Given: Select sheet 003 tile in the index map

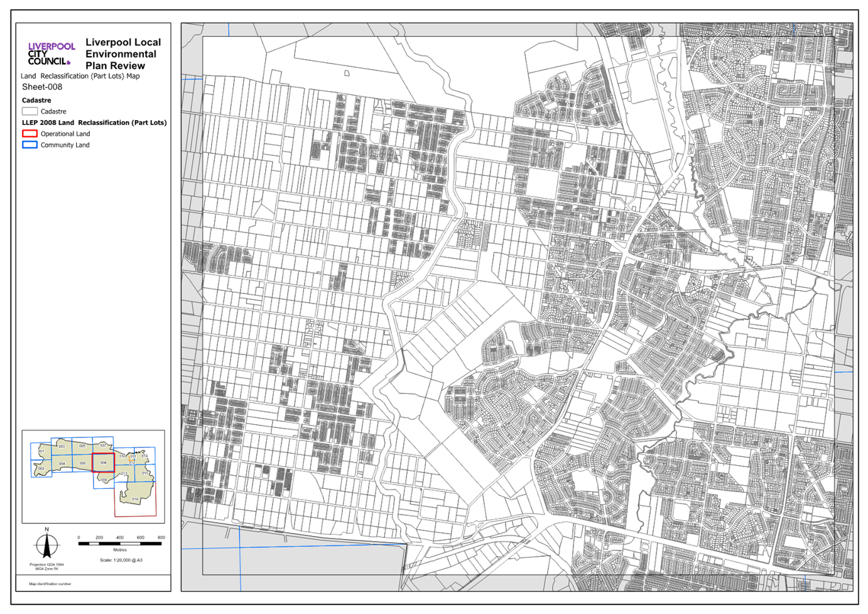Looking at the screenshot, I should [62, 446].
